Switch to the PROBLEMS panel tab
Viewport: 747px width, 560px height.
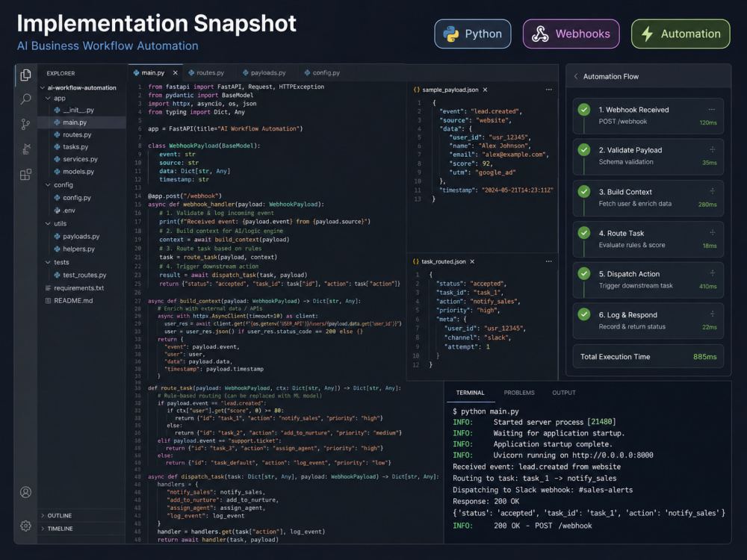(x=519, y=393)
